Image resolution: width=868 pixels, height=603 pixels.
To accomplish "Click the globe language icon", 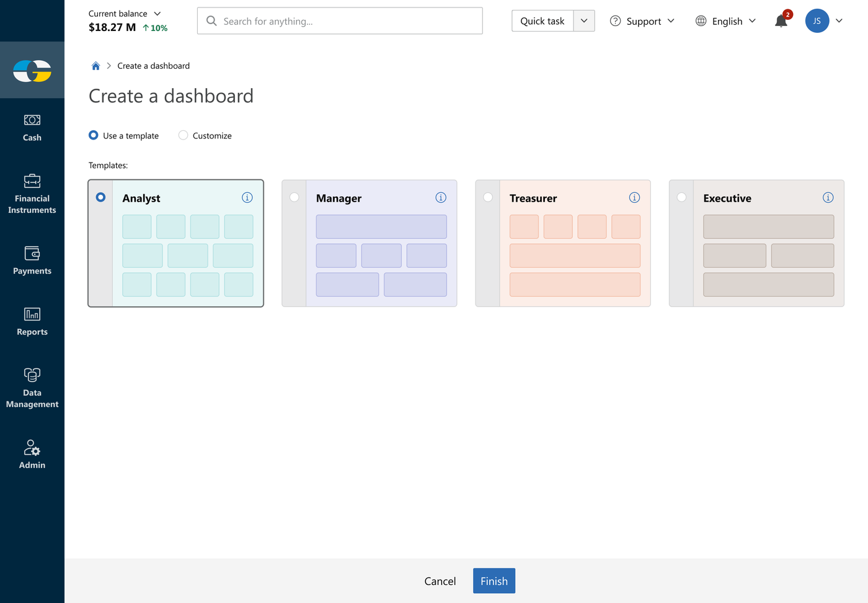I will point(701,21).
